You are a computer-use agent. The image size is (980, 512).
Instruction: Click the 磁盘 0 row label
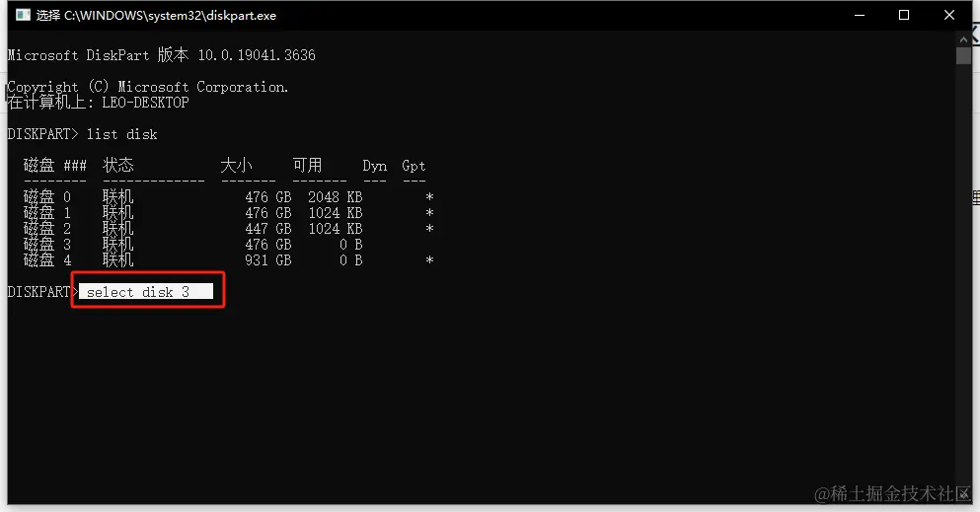pyautogui.click(x=47, y=196)
